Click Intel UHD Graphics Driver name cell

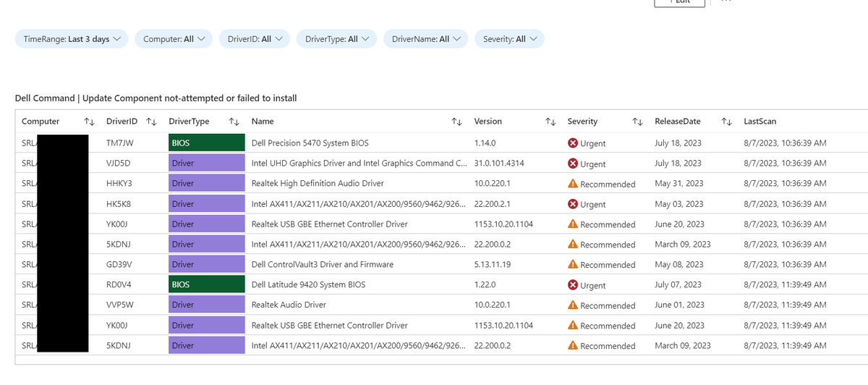tap(359, 164)
